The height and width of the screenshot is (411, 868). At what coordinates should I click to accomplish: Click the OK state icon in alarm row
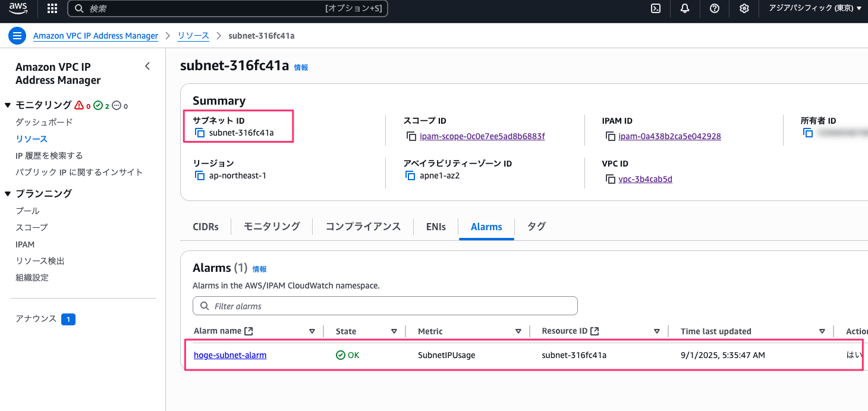[341, 355]
